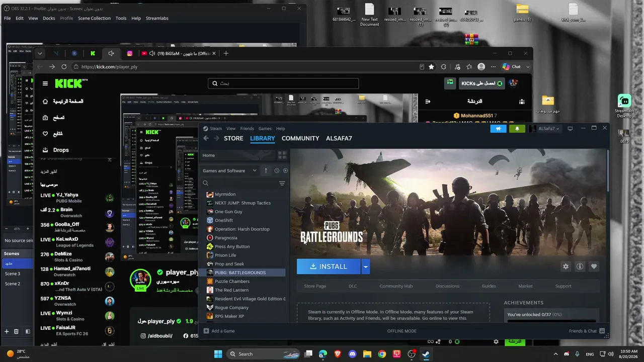Click the browser address bar with kick.com URL
Viewport: 644px width, 362px height.
[247, 66]
